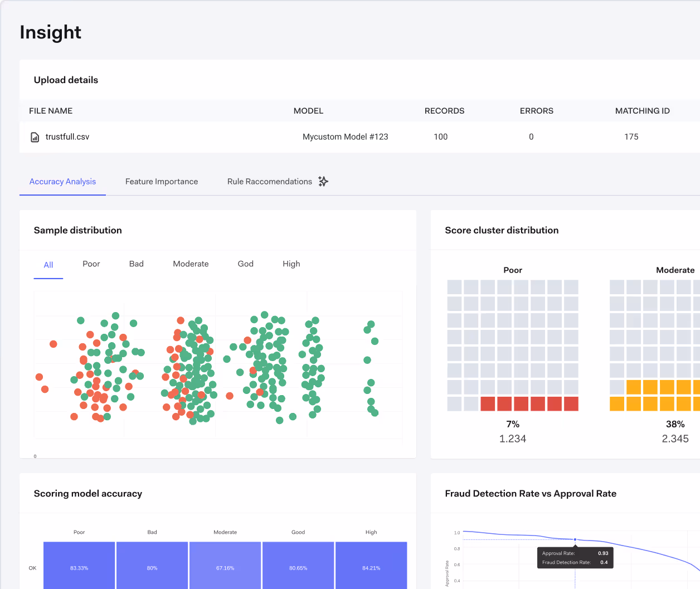
Task: Select the Bad filter in Sample distribution
Action: point(136,264)
